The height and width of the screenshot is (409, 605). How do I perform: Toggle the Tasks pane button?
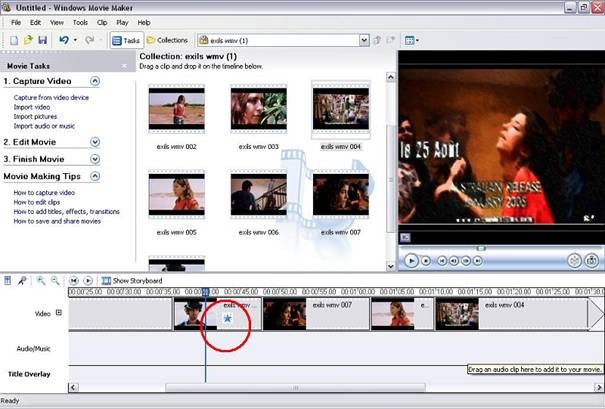tap(126, 40)
